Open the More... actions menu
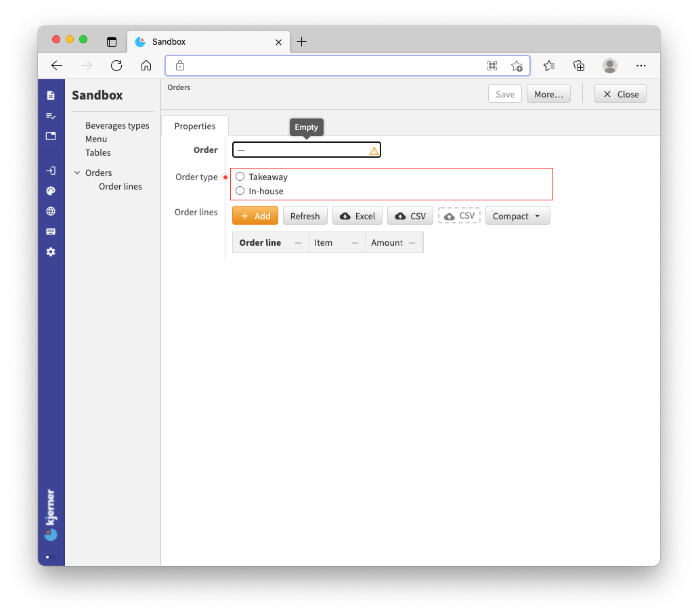 [x=548, y=94]
